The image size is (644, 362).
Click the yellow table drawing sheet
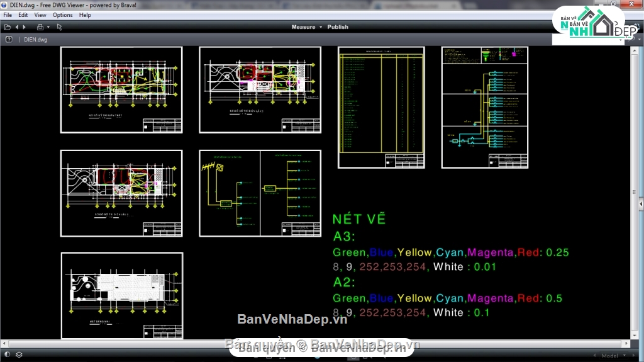click(381, 107)
